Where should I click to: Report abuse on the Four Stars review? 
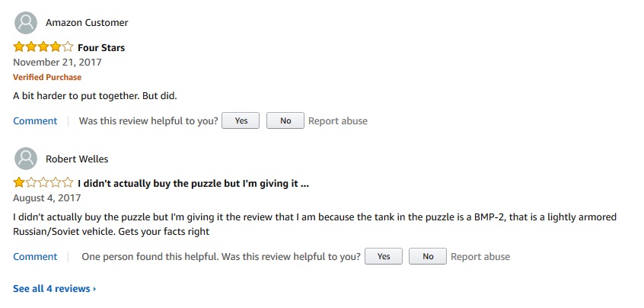(x=338, y=121)
